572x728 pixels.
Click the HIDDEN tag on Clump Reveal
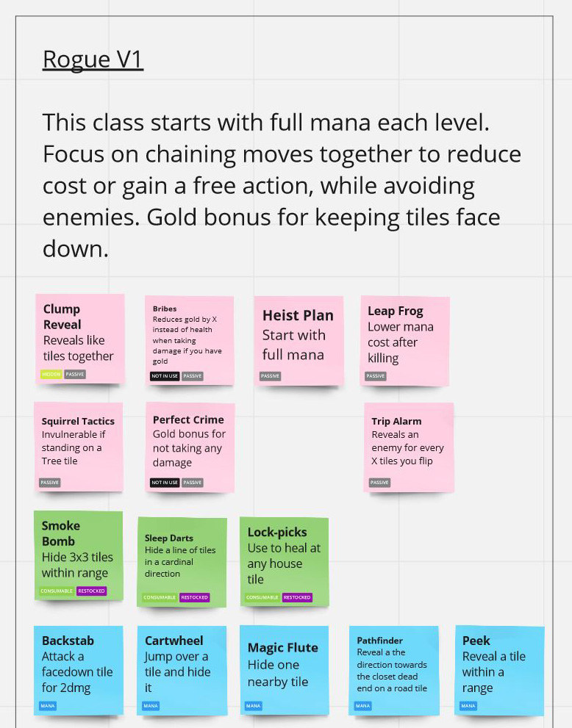coord(51,374)
